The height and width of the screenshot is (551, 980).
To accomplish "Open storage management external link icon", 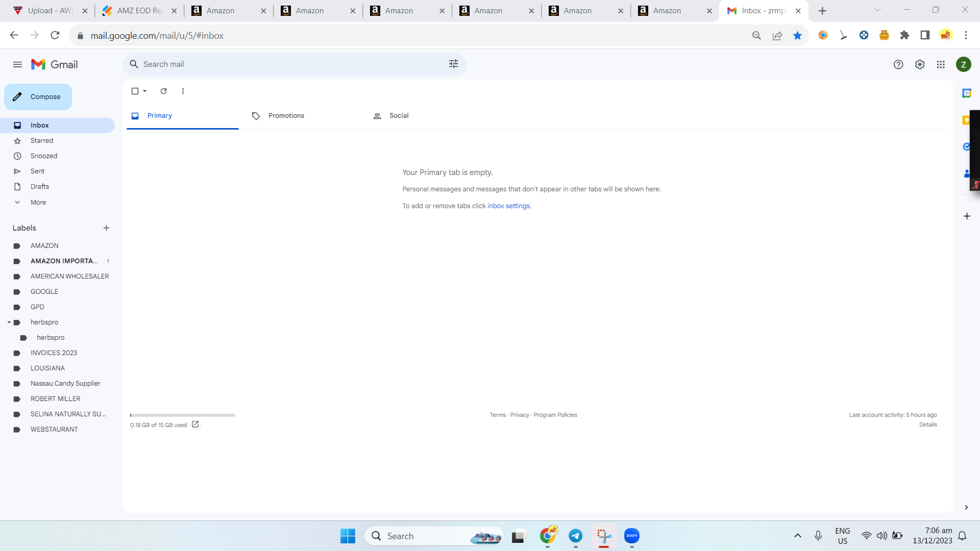I will point(195,424).
